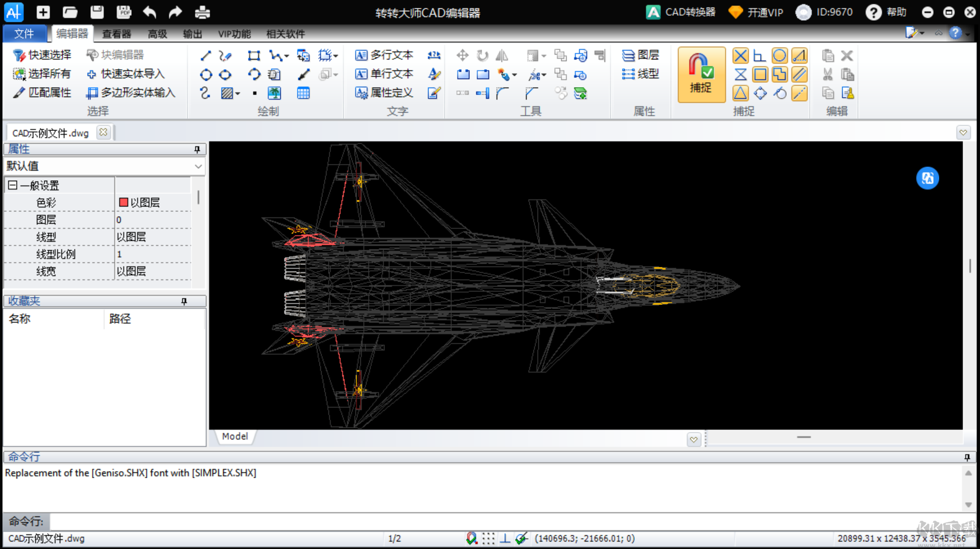Toggle the main 捕捉 snap button
Image resolution: width=980 pixels, height=549 pixels.
pos(701,74)
